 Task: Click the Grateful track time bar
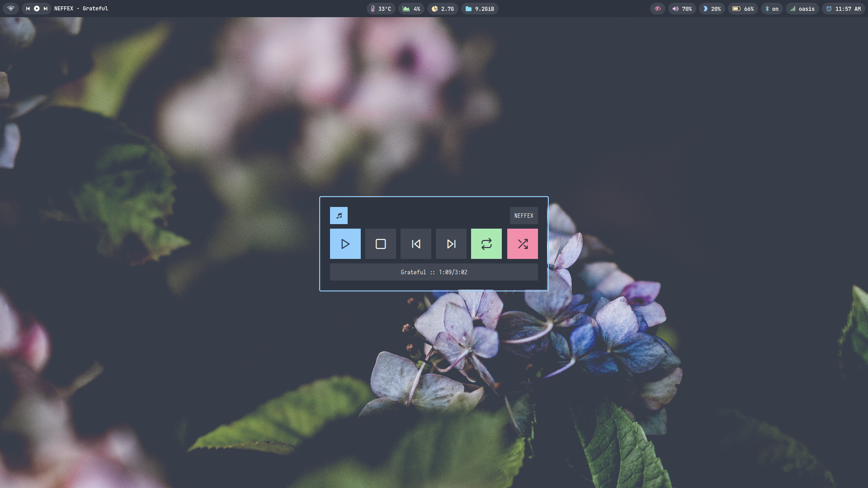tap(434, 272)
